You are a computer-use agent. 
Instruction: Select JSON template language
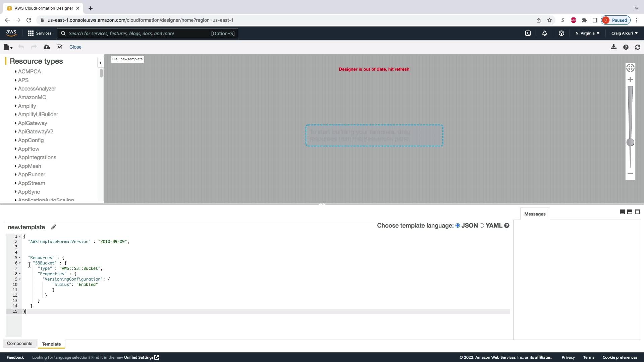pos(458,226)
